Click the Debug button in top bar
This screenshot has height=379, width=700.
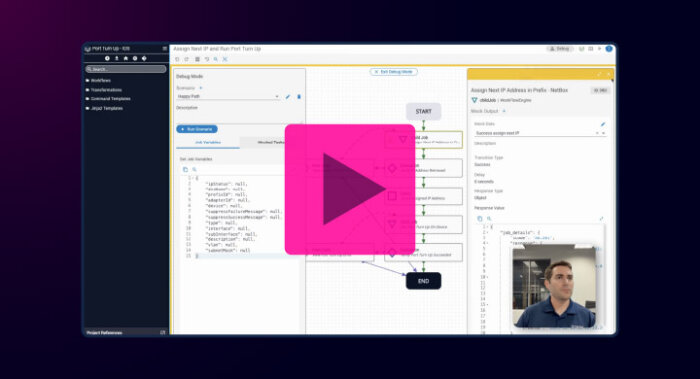click(x=560, y=49)
